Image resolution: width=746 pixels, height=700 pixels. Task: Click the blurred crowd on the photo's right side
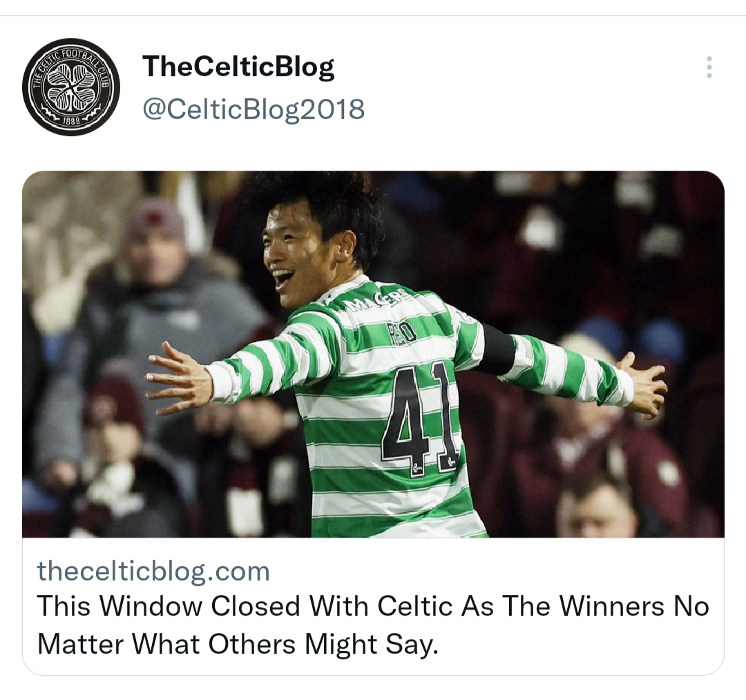click(x=618, y=428)
